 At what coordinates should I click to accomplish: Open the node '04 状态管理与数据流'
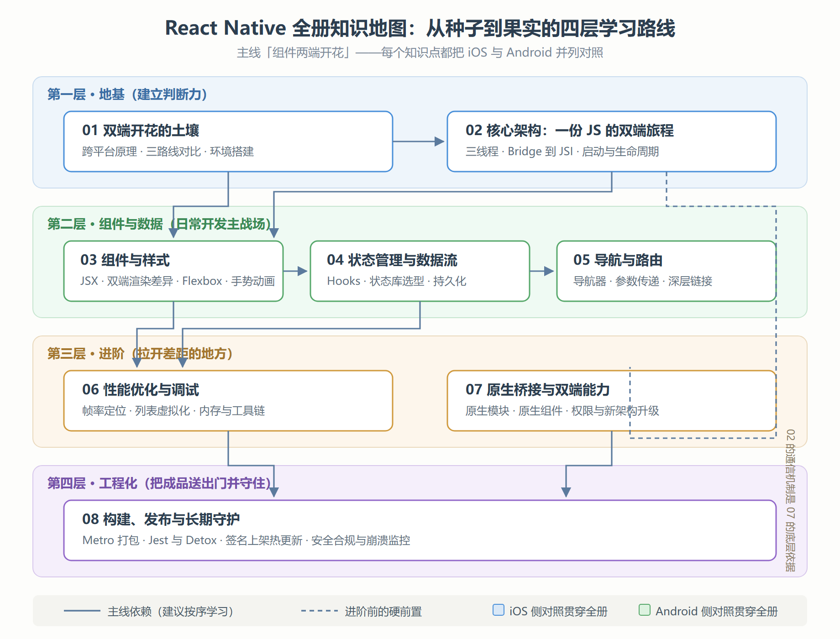point(420,271)
